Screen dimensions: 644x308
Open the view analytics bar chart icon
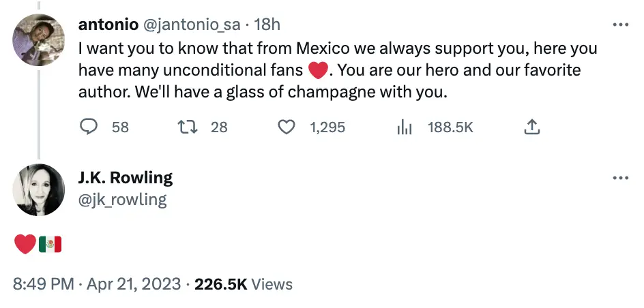click(405, 127)
